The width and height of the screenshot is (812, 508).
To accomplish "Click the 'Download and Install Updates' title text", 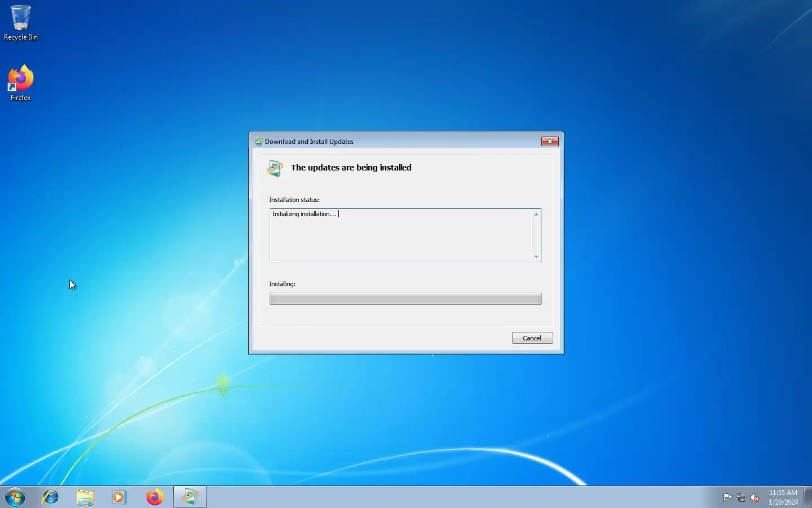I will (x=309, y=142).
